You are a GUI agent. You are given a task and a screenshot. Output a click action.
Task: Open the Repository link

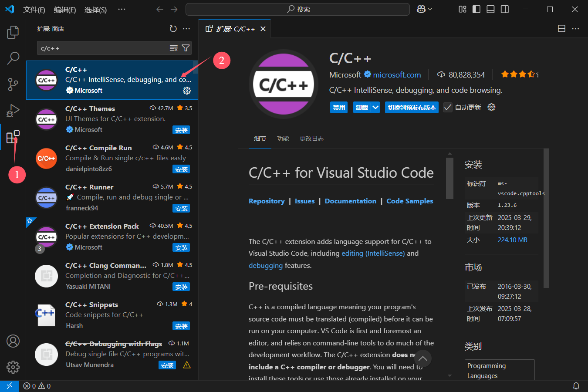click(x=267, y=201)
